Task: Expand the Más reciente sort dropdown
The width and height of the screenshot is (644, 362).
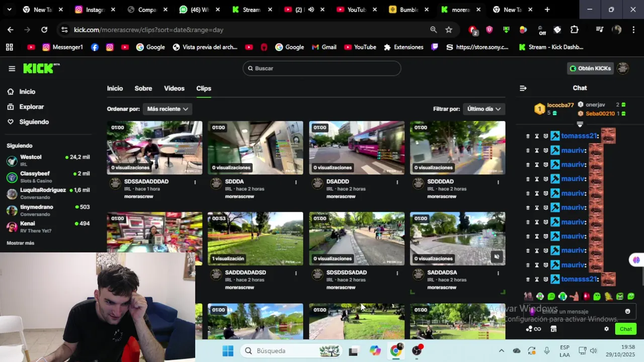Action: (x=167, y=109)
